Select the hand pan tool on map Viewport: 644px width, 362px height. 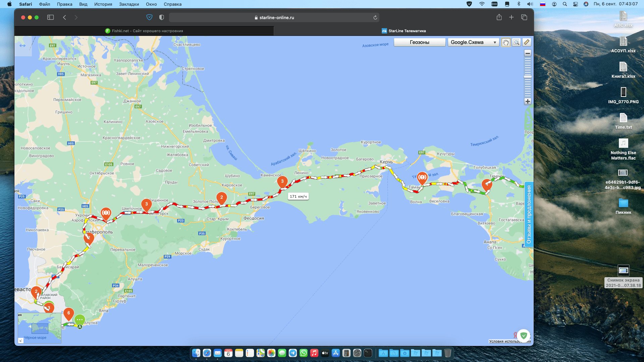[506, 42]
